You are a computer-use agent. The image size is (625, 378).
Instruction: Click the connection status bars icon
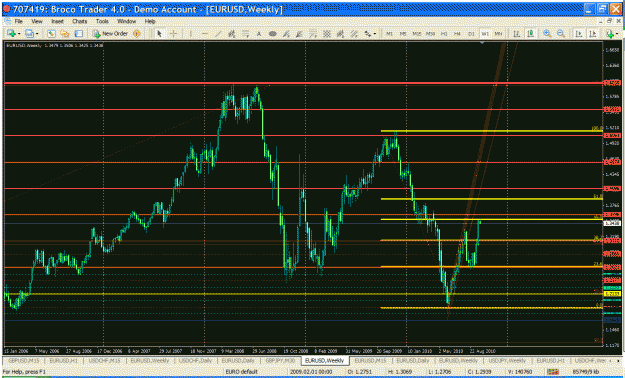[553, 372]
